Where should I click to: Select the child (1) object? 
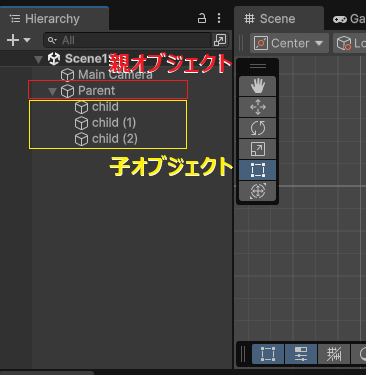[105, 123]
